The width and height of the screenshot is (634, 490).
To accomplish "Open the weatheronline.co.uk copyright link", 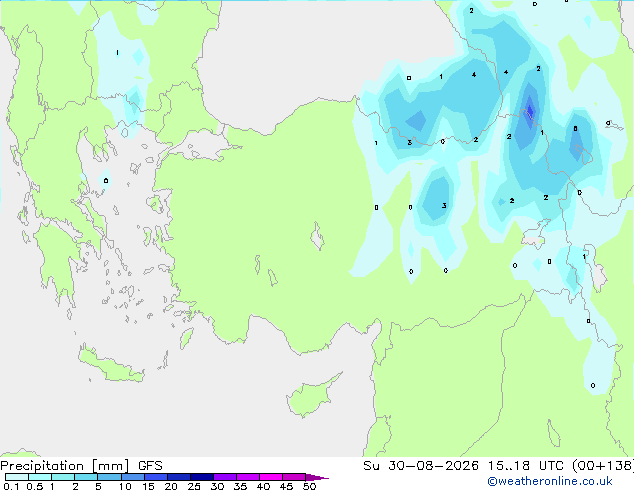I will pyautogui.click(x=550, y=481).
